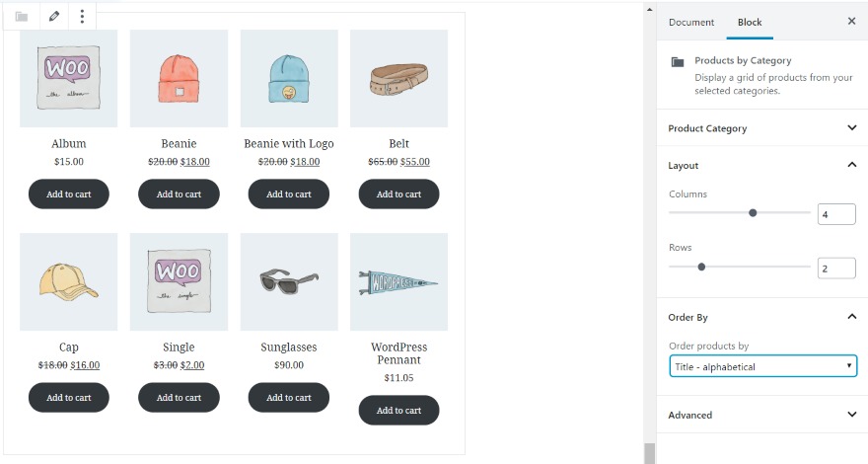
Task: Add the Belt to cart
Action: click(399, 194)
